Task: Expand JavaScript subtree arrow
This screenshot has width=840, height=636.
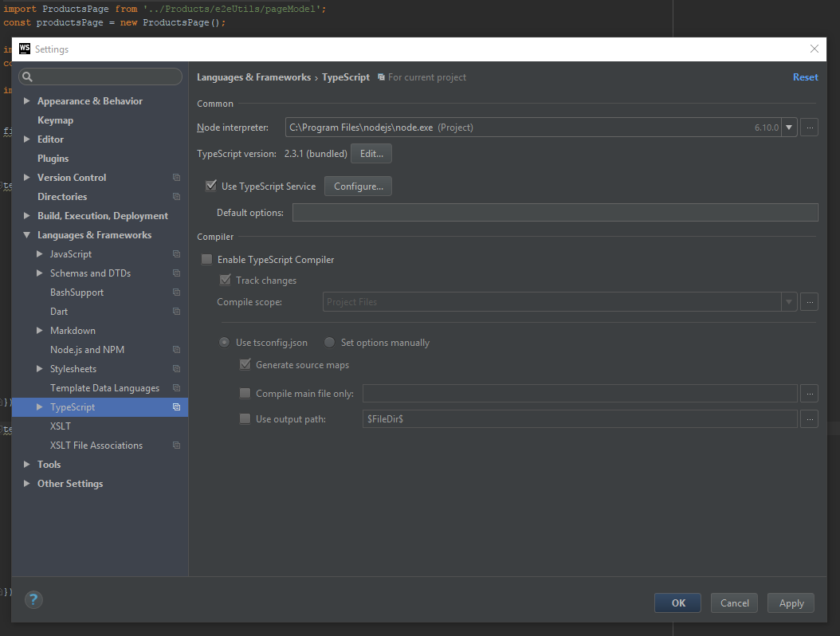Action: [39, 254]
